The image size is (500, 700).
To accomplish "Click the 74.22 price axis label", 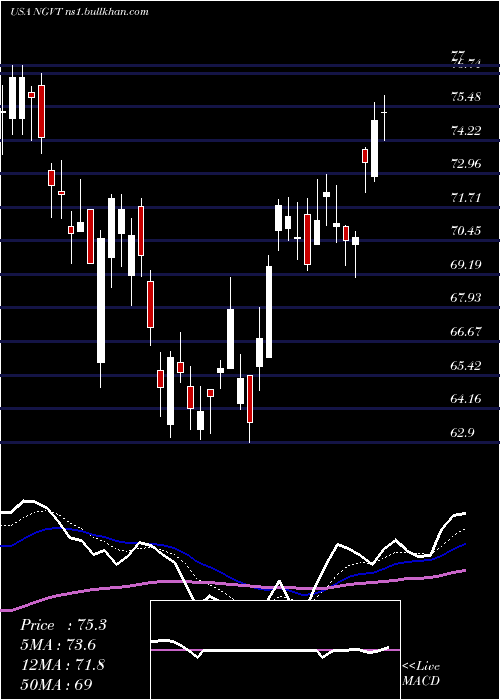I will (x=466, y=131).
